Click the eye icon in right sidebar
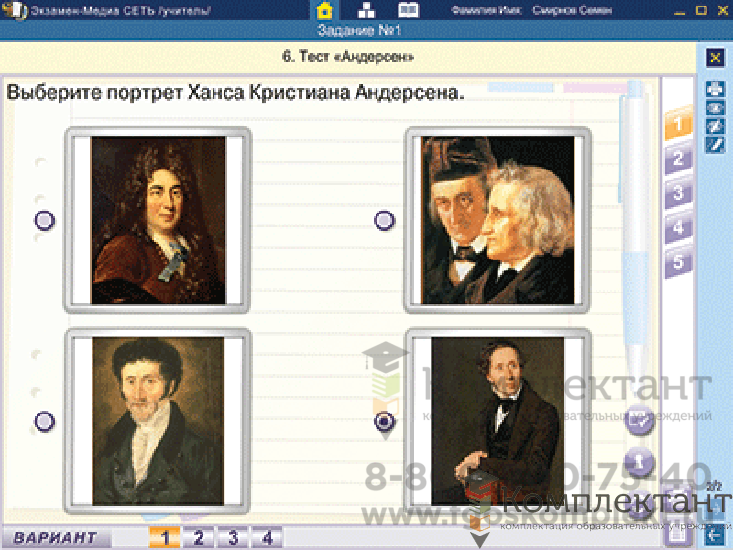Screen dimensions: 733x550 (715, 109)
